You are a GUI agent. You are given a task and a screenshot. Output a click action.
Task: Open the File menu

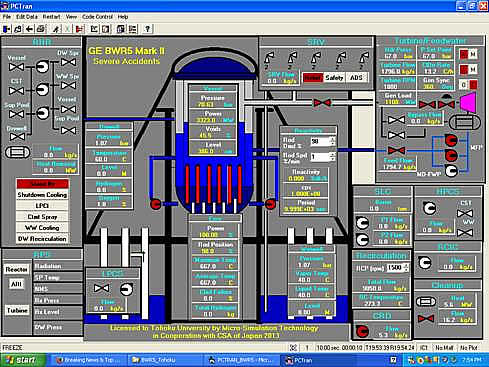point(7,17)
